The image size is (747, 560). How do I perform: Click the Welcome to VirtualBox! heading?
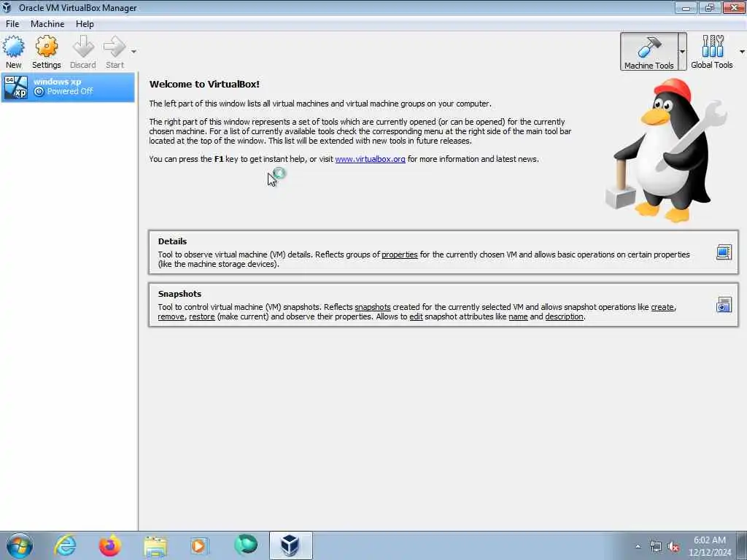click(204, 85)
